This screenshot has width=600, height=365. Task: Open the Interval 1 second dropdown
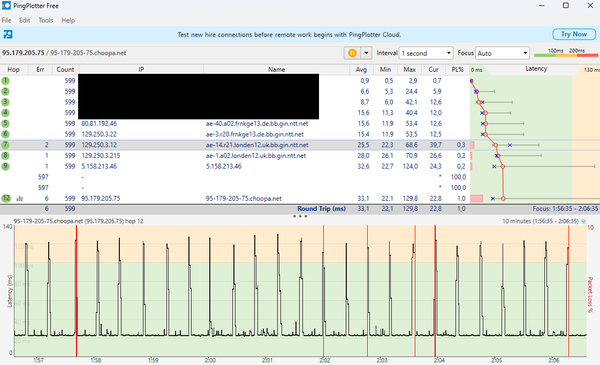[426, 53]
